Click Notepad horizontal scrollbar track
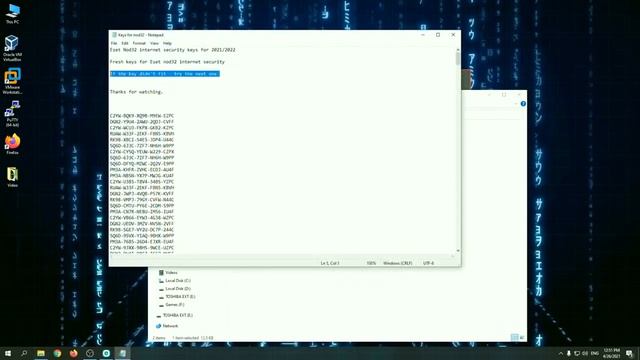 (x=282, y=256)
